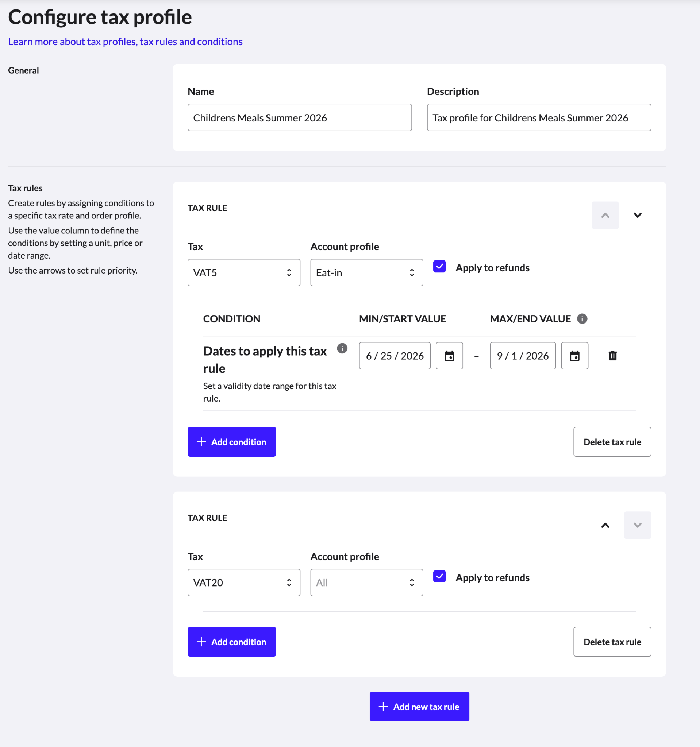Click the General section label

coord(23,70)
